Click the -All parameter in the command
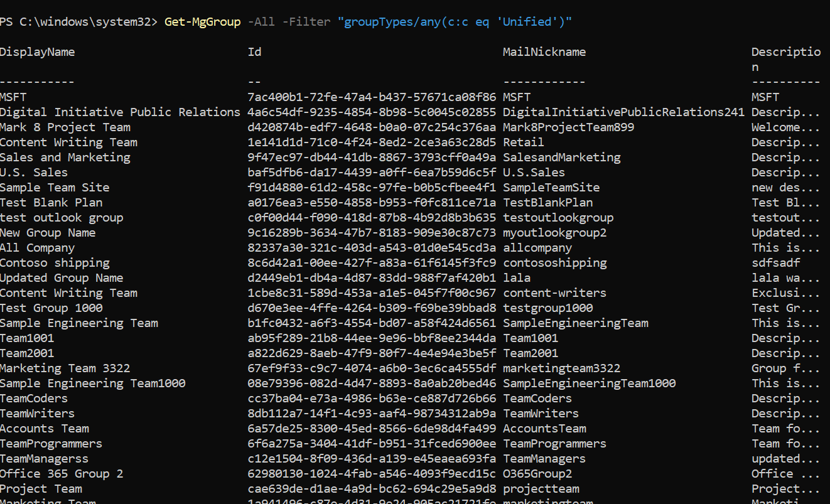The image size is (830, 504). coord(261,22)
